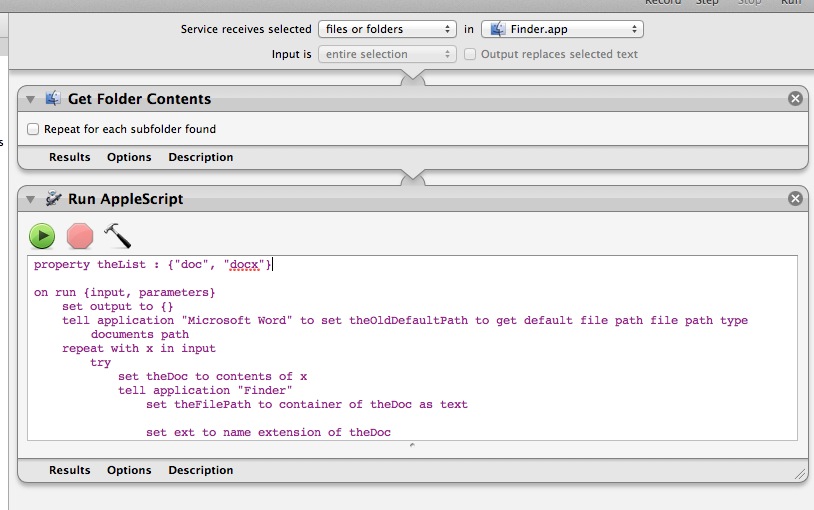Click the 'set theDoc to contents of x' line

pyautogui.click(x=212, y=377)
